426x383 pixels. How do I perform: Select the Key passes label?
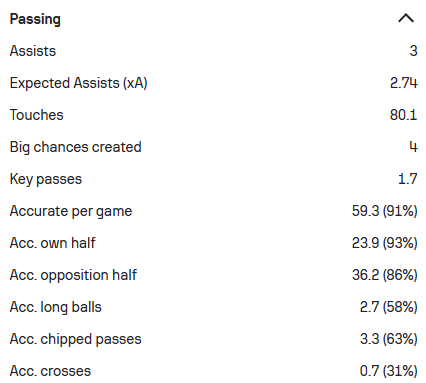[46, 179]
